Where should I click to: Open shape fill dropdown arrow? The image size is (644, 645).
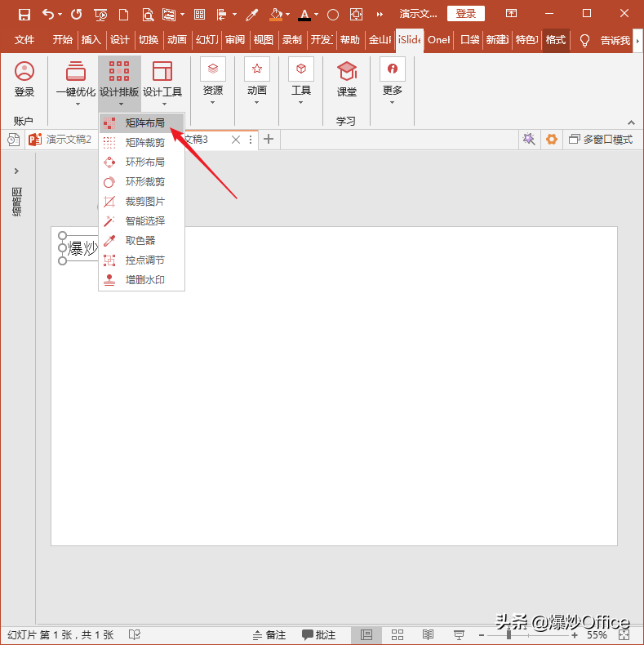288,15
